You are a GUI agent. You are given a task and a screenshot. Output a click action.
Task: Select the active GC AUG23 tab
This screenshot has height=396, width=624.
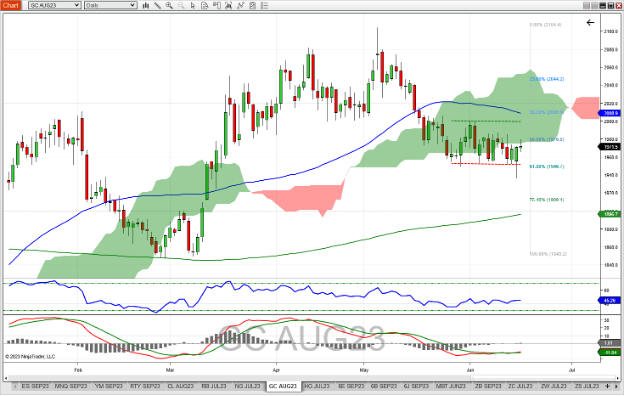283,386
